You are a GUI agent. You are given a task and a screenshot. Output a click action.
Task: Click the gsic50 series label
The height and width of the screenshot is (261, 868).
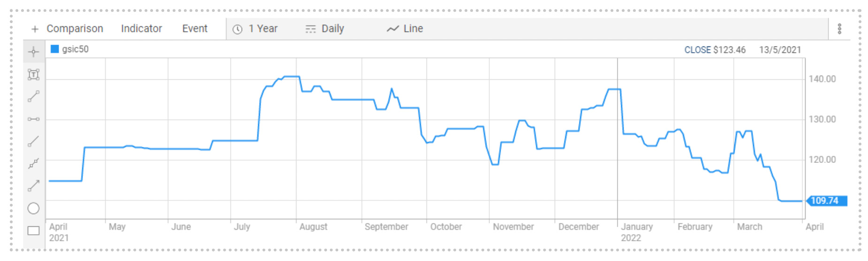coord(75,49)
